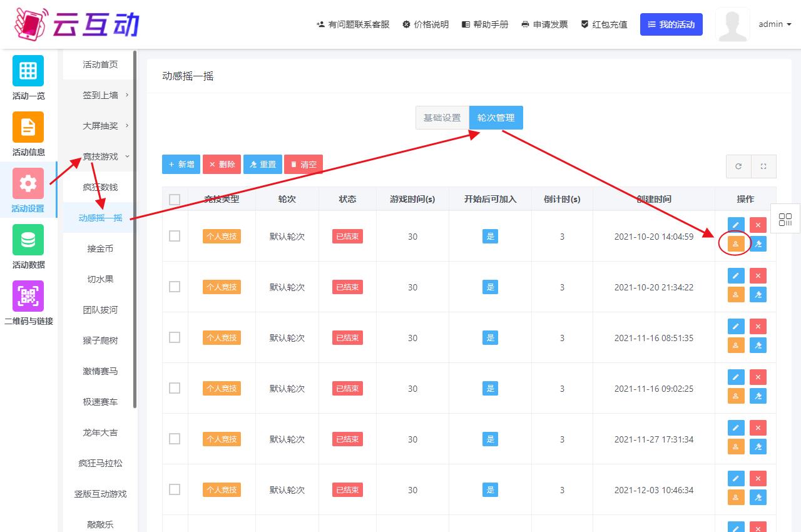Reset the round created 2021-10-20 21:34:22
The width and height of the screenshot is (801, 532).
pos(758,295)
